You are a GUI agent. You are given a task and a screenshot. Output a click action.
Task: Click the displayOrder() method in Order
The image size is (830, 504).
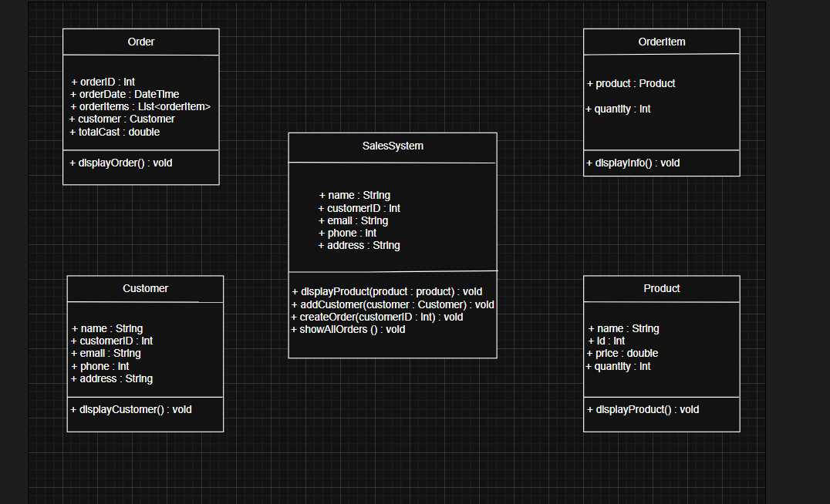[121, 163]
